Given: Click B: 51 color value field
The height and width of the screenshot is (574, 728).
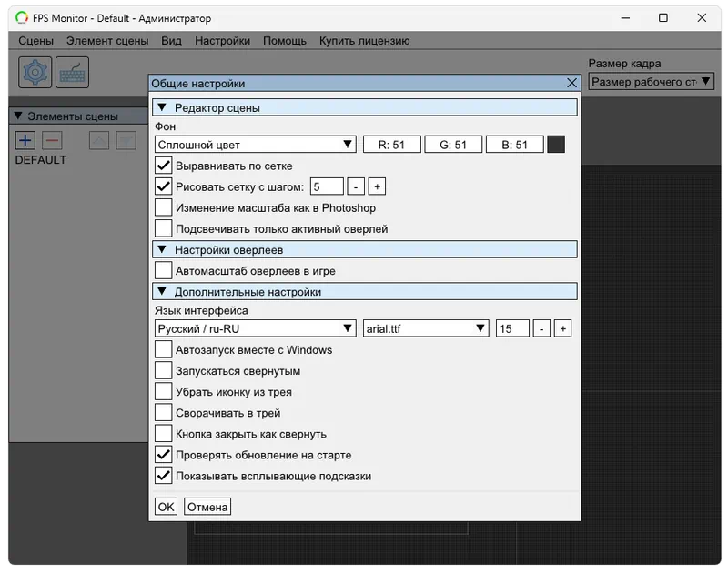Looking at the screenshot, I should click(514, 145).
